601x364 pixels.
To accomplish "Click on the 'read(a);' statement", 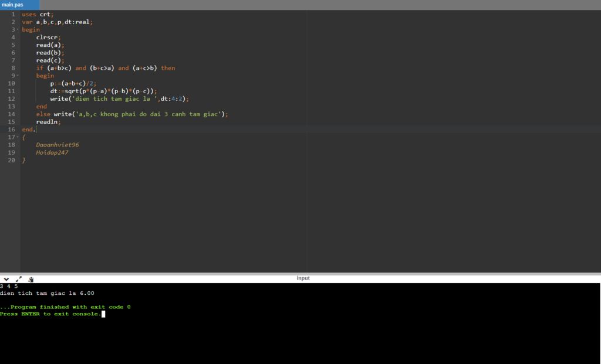I will tap(50, 45).
